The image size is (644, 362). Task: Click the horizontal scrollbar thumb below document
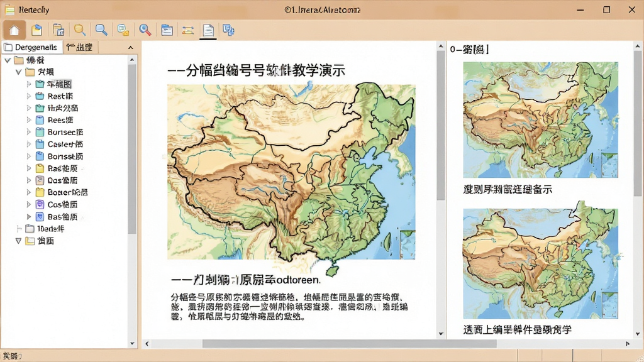(349, 344)
